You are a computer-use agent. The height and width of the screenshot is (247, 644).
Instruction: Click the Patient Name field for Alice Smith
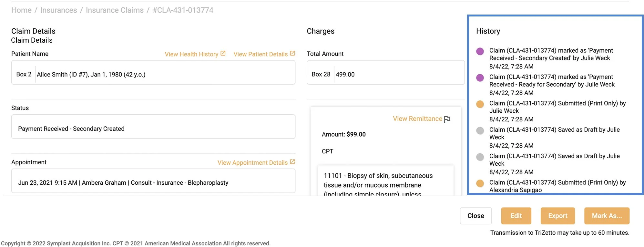(x=165, y=74)
